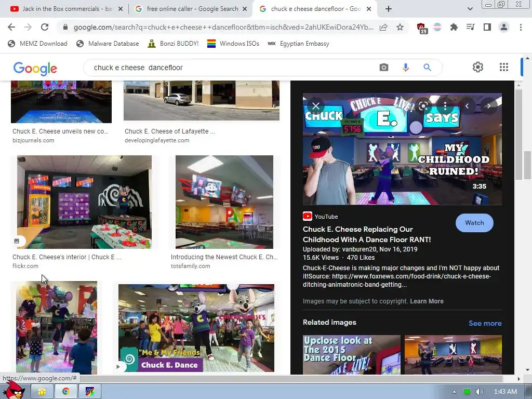Viewport: 532px width, 399px height.
Task: Open the Google logo homepage
Action: tap(35, 69)
